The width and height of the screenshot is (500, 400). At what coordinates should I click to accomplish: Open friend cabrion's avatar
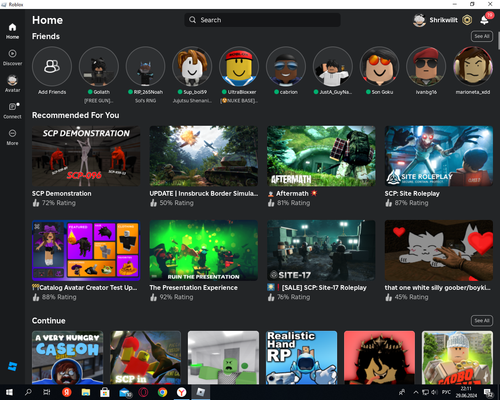[x=286, y=66]
